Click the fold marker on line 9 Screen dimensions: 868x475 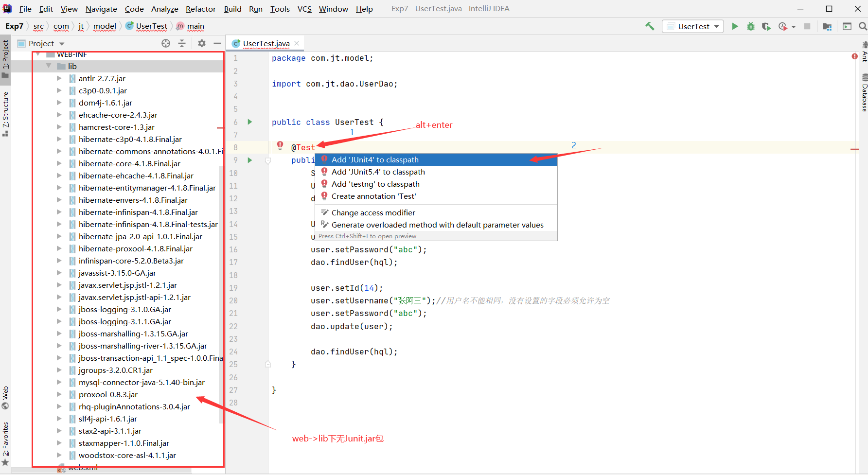pos(268,160)
